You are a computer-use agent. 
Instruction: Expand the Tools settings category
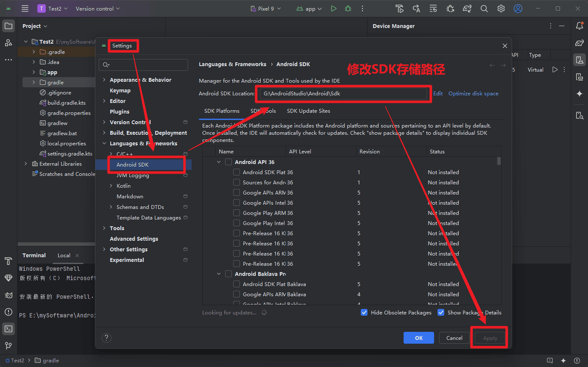[x=104, y=228]
